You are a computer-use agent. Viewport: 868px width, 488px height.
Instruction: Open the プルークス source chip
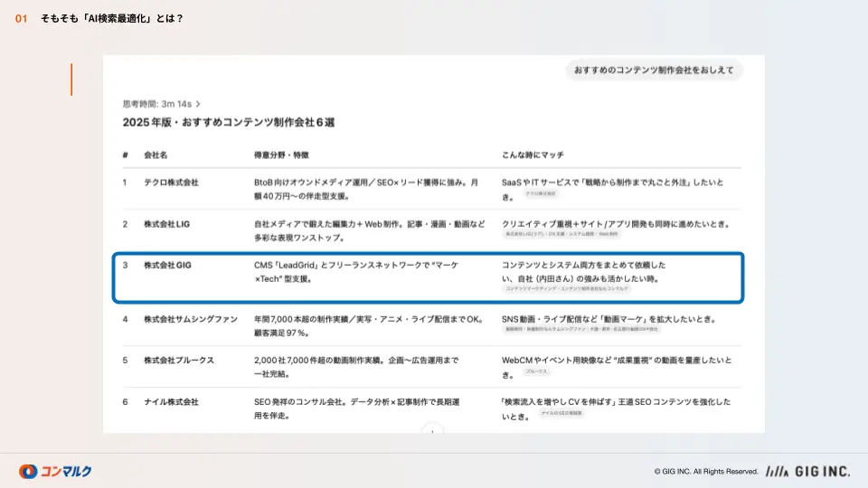pyautogui.click(x=536, y=371)
